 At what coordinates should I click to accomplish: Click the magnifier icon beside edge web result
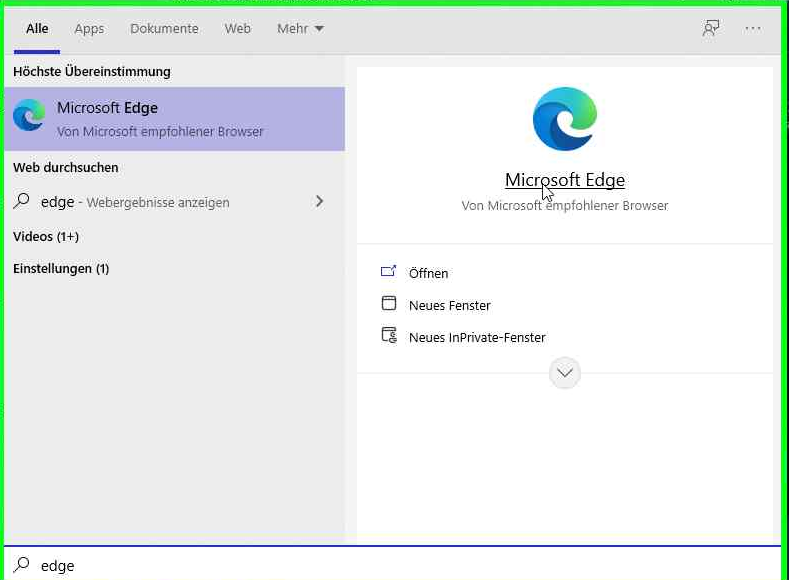(22, 201)
